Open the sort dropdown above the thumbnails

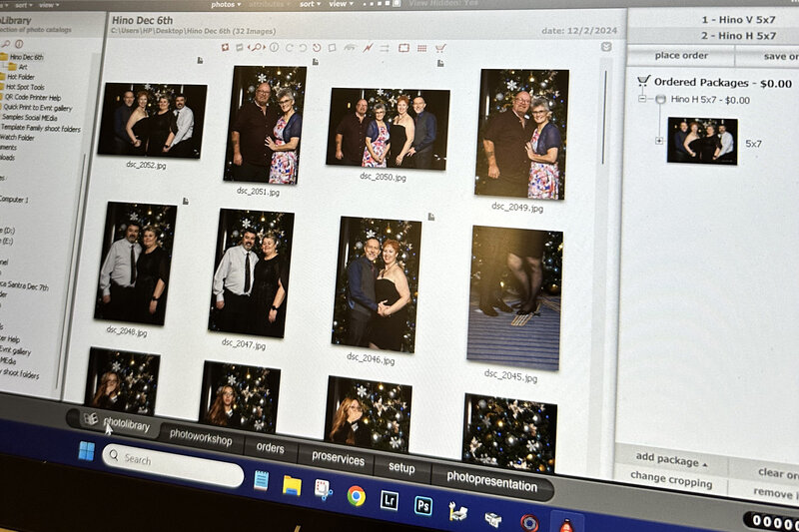tap(310, 4)
